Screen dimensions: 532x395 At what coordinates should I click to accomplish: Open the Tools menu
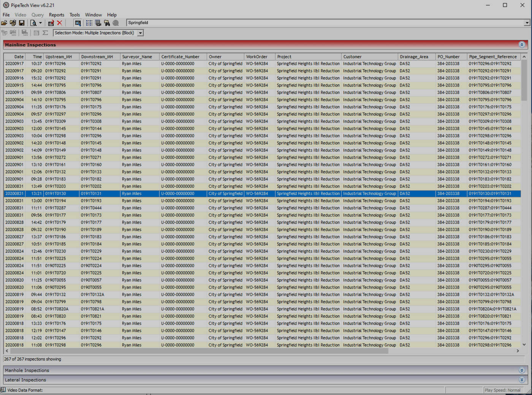(x=74, y=15)
